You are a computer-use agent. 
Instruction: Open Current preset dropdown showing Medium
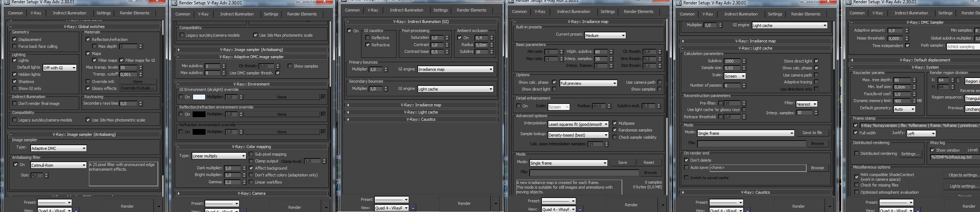[605, 35]
